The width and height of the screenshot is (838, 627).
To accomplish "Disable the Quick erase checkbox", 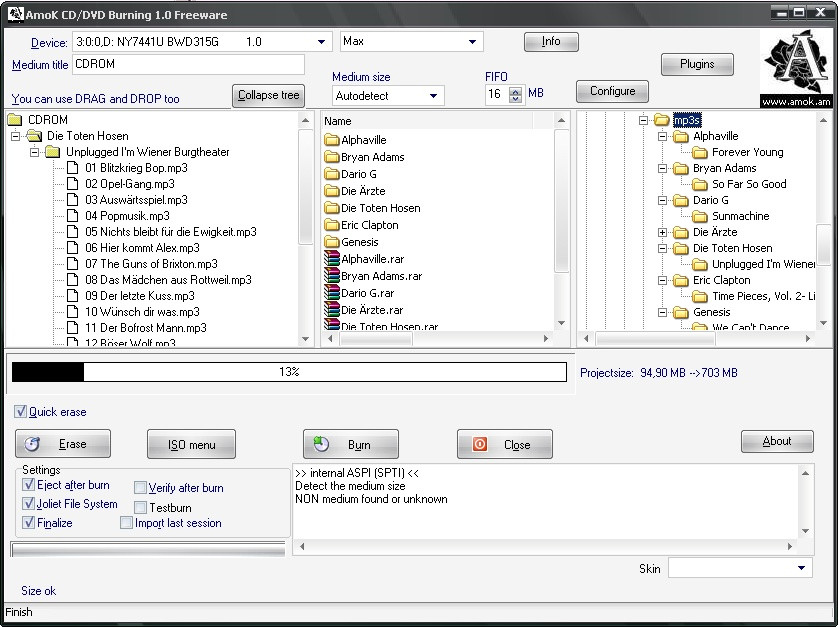I will click(x=21, y=412).
